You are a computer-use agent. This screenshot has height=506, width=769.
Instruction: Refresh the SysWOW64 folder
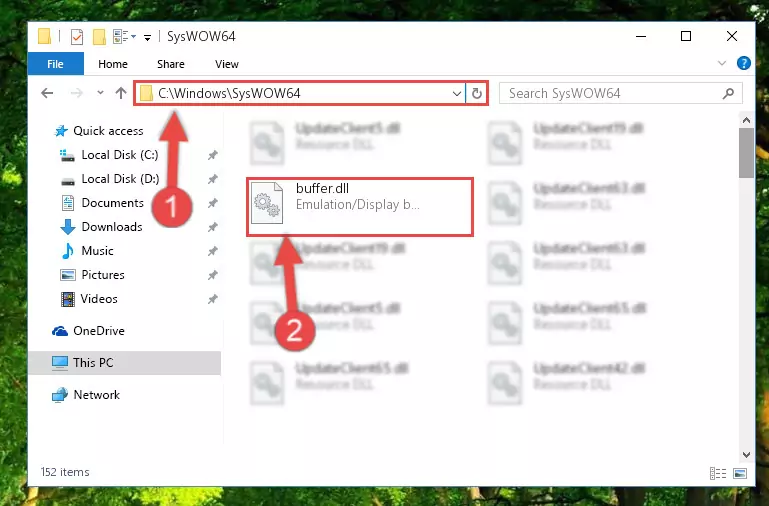(477, 93)
